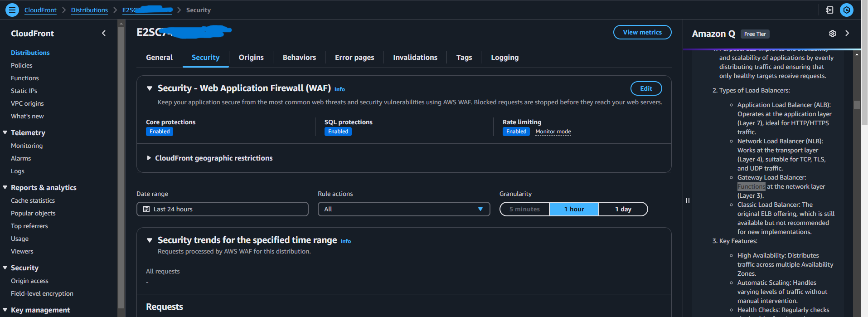The width and height of the screenshot is (868, 317).
Task: Open Usage report in sidebar
Action: coord(19,239)
